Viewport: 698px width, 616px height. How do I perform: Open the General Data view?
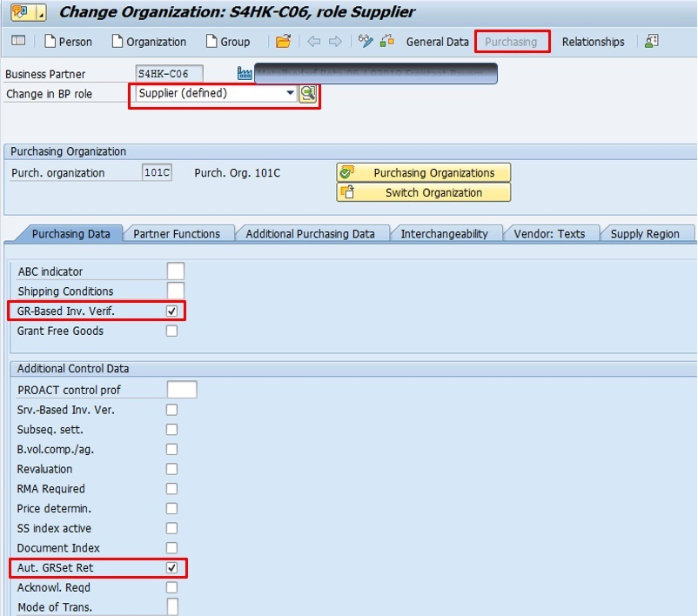(x=437, y=42)
